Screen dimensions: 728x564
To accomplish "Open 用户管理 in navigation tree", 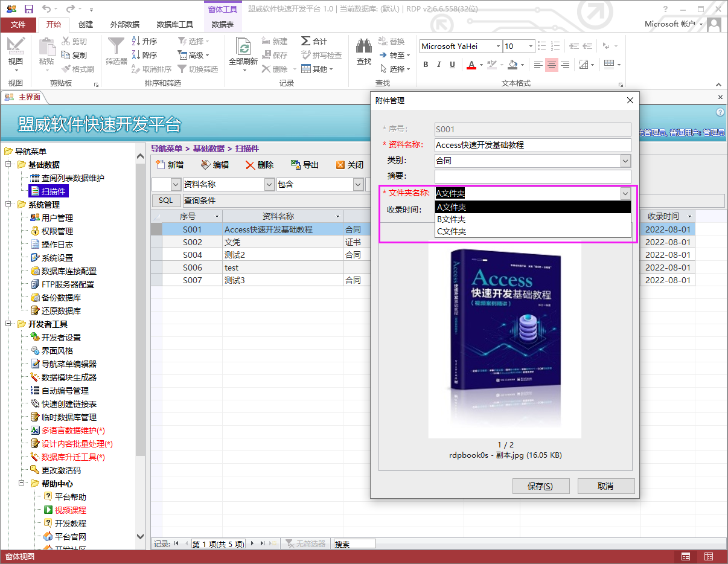I will [57, 218].
